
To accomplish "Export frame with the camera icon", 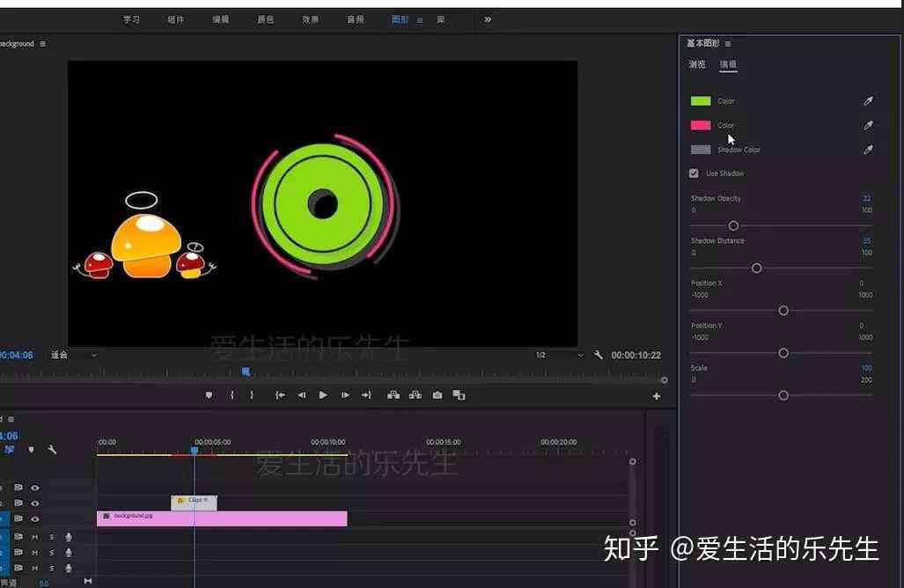I will (x=437, y=395).
